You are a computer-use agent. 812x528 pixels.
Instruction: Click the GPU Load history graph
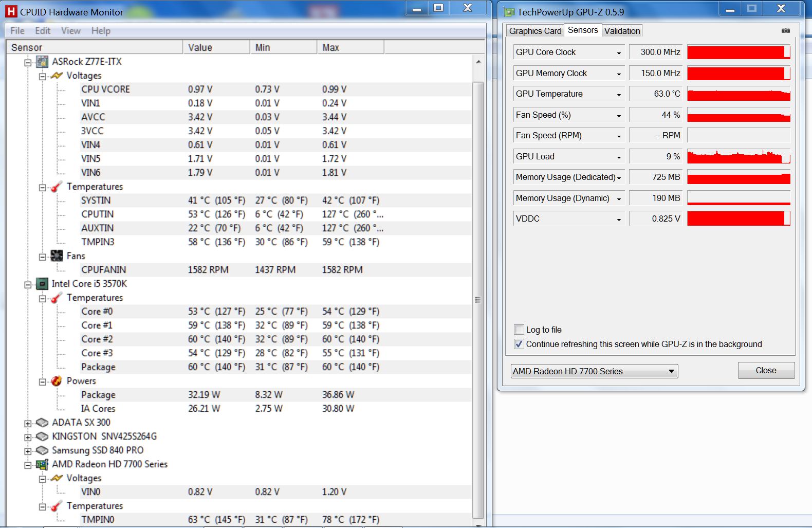[739, 157]
